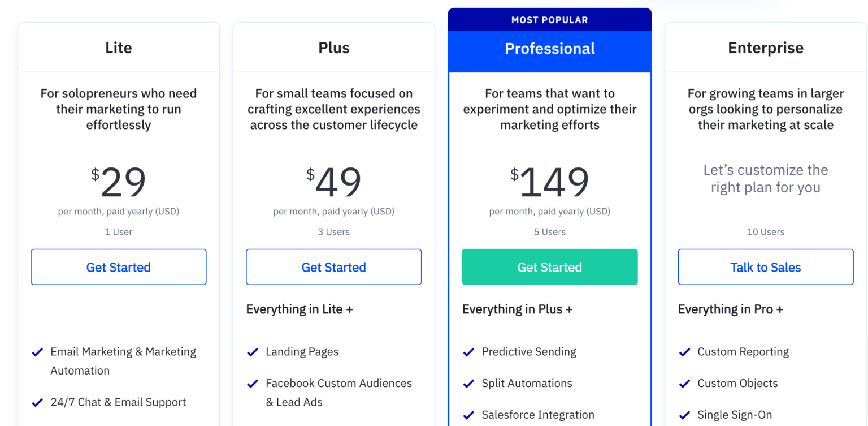
Task: Select the Lite plan title
Action: pos(118,48)
